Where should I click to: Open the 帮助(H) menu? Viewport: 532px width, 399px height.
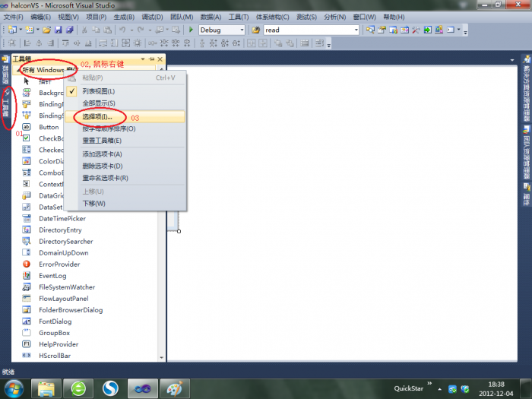[394, 17]
